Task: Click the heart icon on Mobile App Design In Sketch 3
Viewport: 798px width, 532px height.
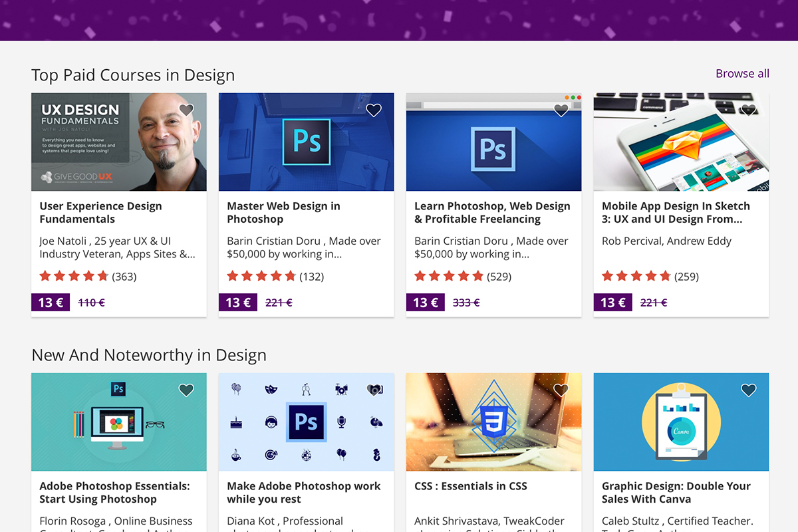Action: 749,110
